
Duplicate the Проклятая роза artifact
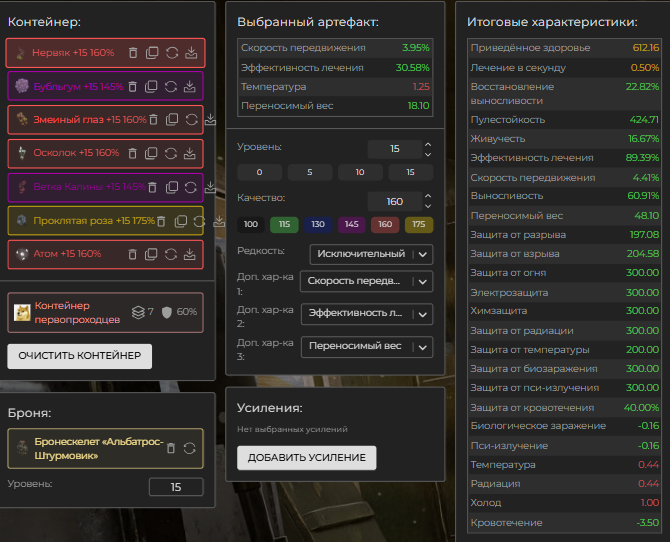click(181, 221)
